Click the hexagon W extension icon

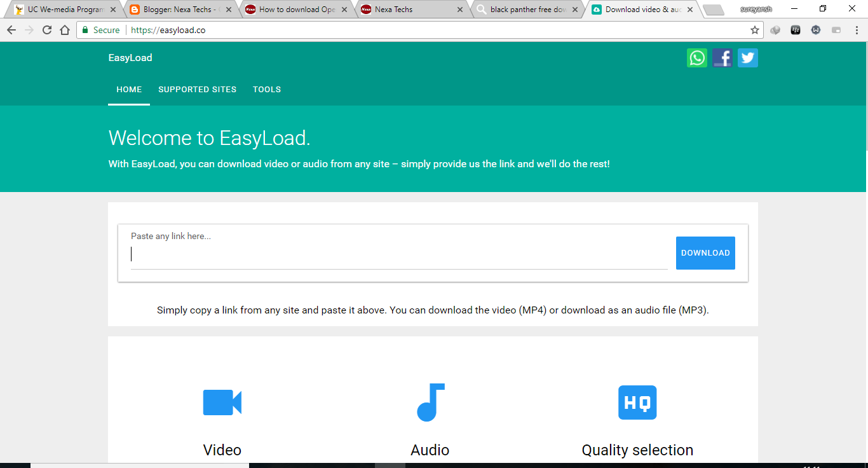coord(816,30)
